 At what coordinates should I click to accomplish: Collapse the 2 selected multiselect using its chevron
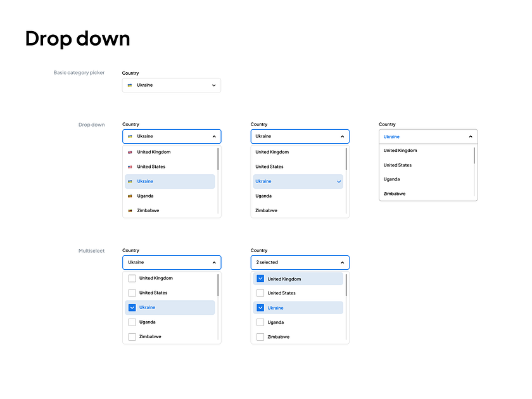point(342,262)
